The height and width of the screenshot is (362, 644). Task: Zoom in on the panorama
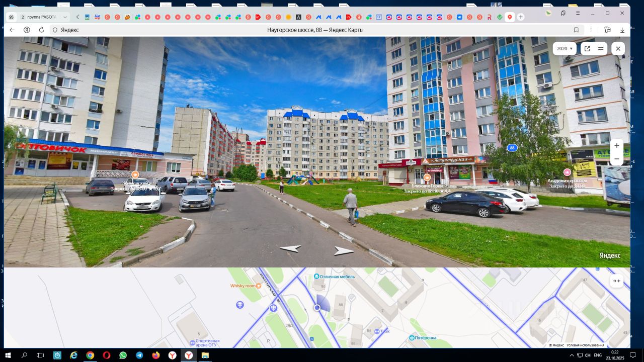(x=617, y=146)
